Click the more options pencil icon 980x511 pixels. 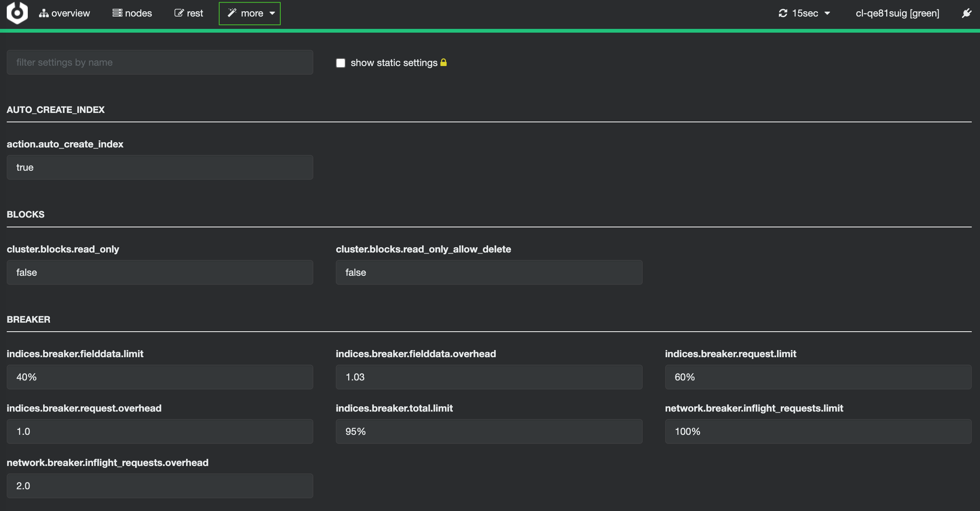(232, 14)
